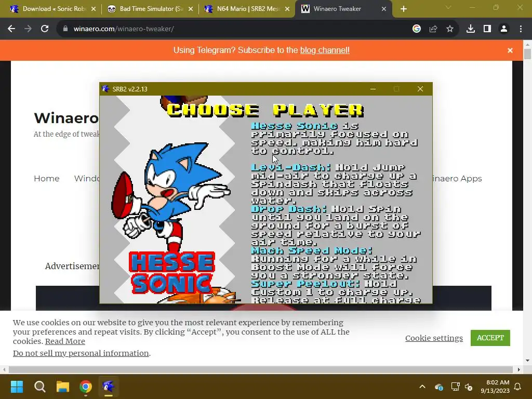Image resolution: width=532 pixels, height=399 pixels.
Task: Close the N64 Mario SRB2 tab
Action: tap(287, 9)
